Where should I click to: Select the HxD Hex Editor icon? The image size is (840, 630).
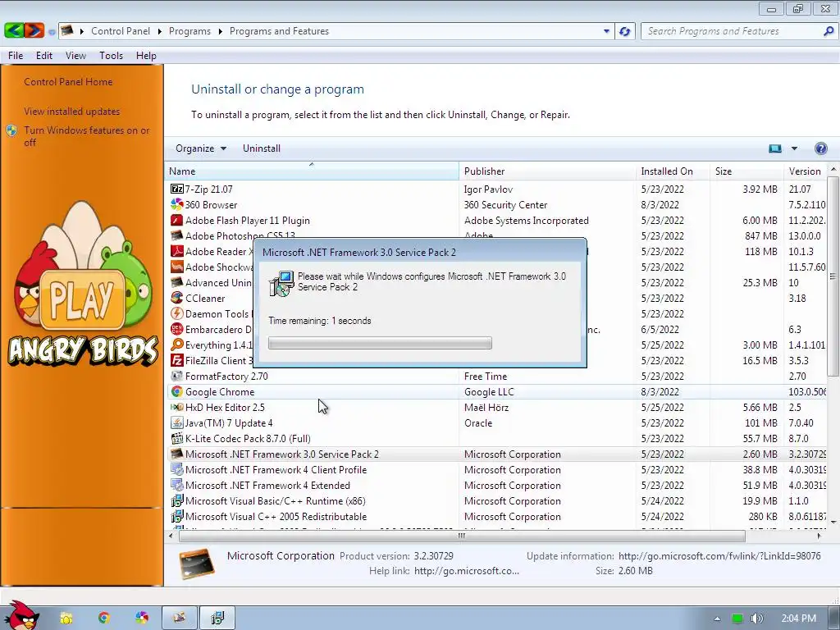[177, 407]
